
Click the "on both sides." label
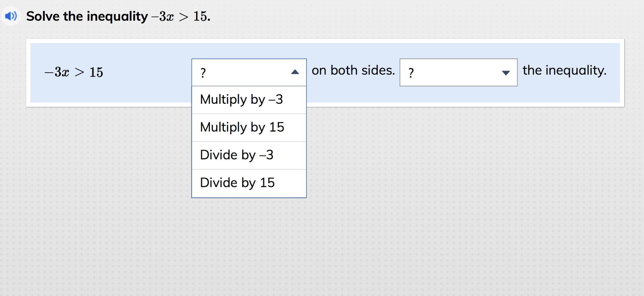(x=353, y=71)
